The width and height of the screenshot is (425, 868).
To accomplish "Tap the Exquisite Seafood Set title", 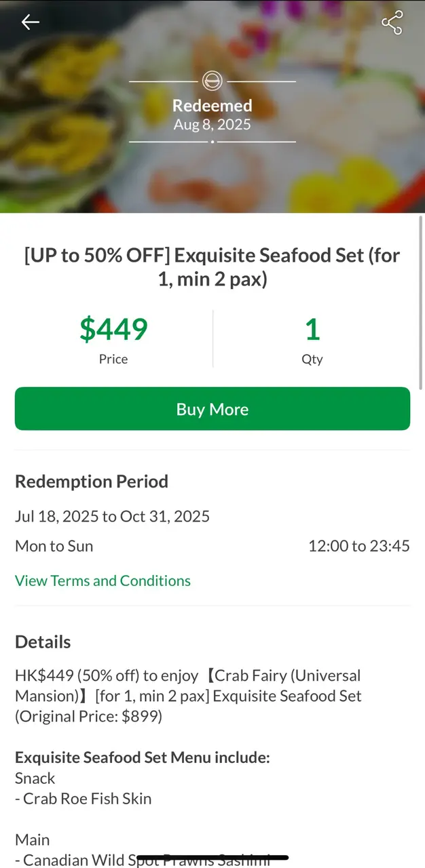I will pos(212,267).
